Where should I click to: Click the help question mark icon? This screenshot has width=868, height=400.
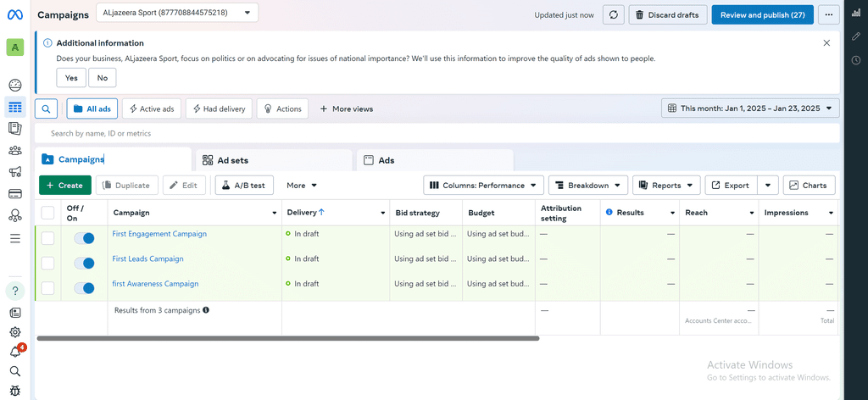coord(15,291)
